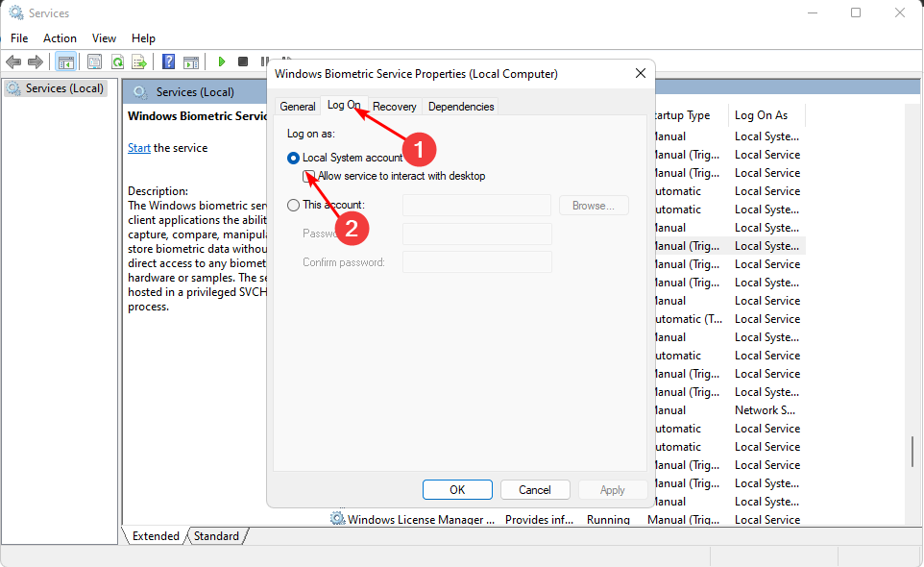The height and width of the screenshot is (567, 924).
Task: Click the Back arrow in the toolbar
Action: click(12, 62)
